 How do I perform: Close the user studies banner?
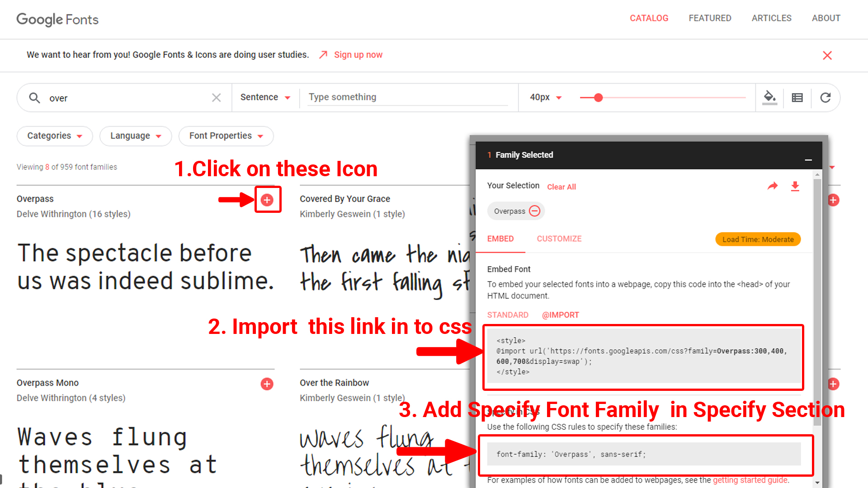click(827, 55)
